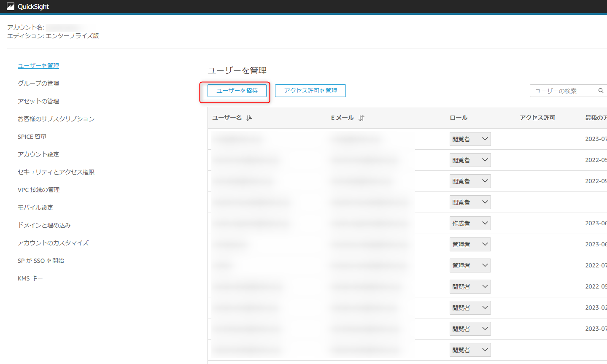Open グループの管理 from the sidebar

click(x=38, y=83)
